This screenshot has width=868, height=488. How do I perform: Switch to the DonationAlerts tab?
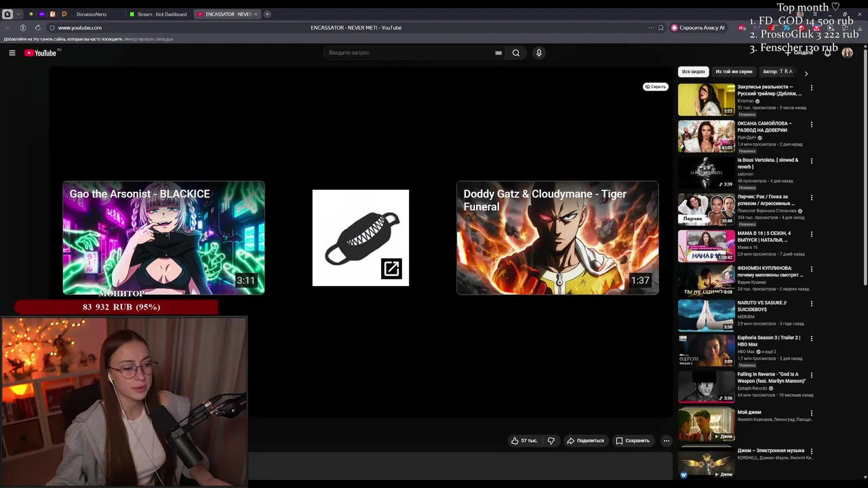(x=91, y=14)
